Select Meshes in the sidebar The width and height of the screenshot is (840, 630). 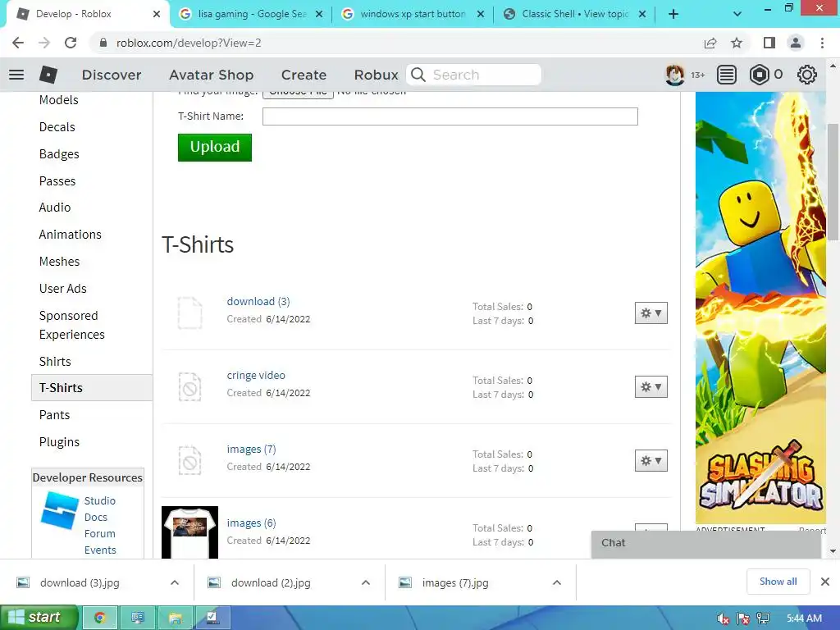click(59, 262)
